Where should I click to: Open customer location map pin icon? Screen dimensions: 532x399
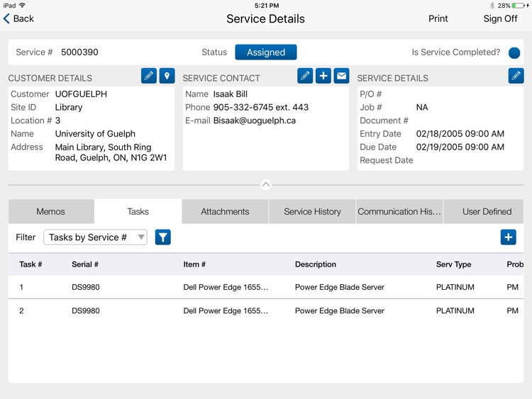point(167,76)
